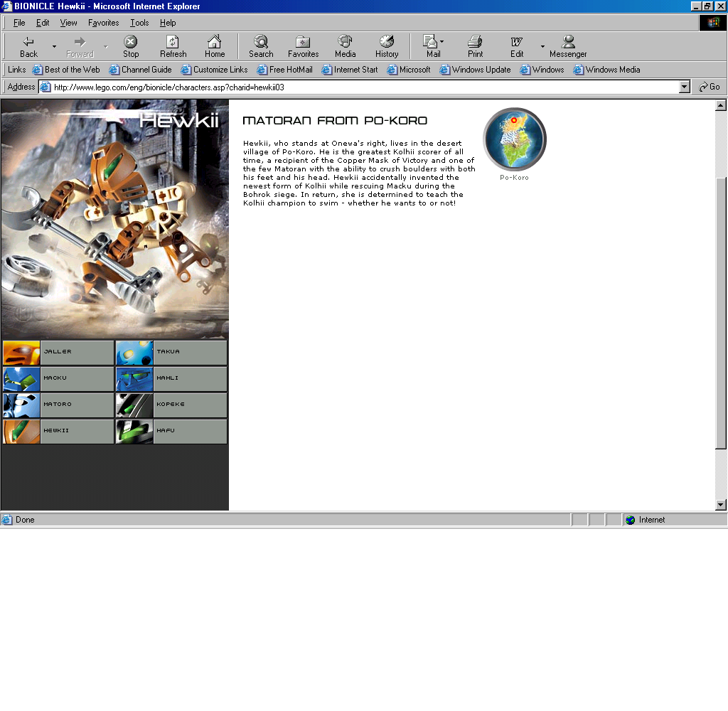Click the Jaller mask thumbnail

coord(21,353)
